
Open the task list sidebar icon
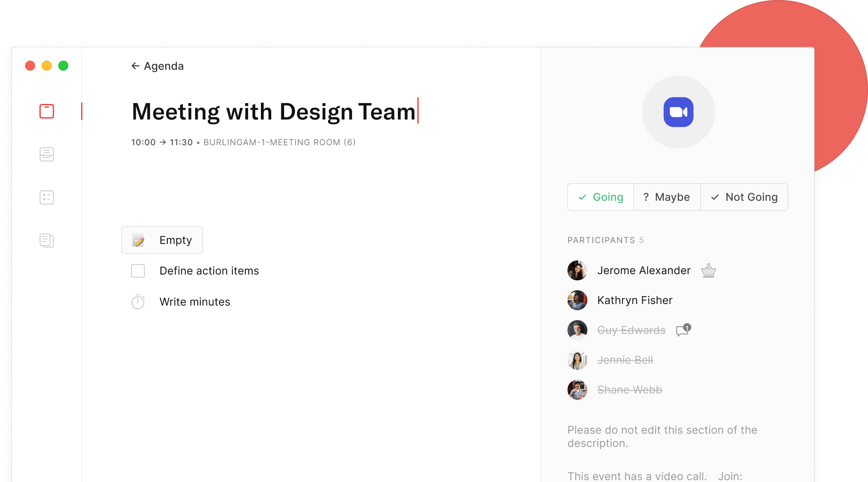coord(47,198)
